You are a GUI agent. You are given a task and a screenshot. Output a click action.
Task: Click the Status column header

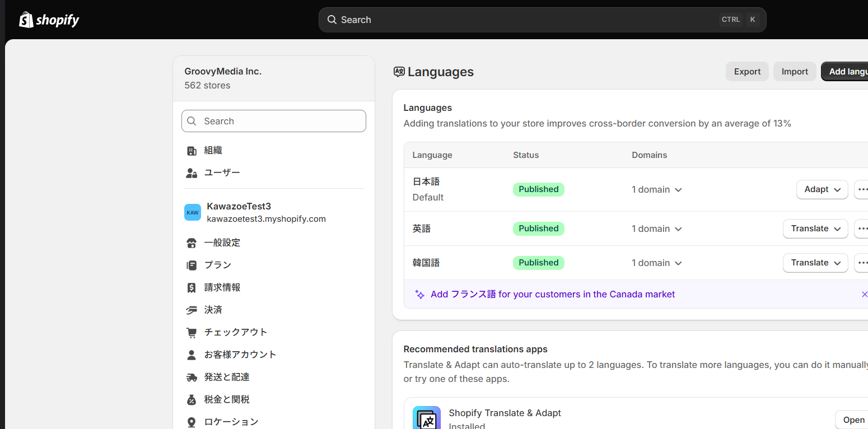tap(526, 155)
